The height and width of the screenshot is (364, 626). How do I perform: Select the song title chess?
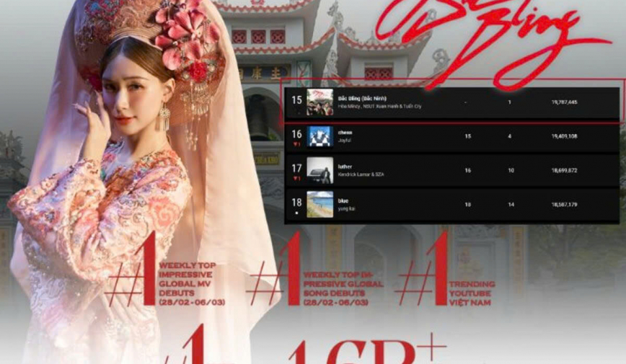[345, 133]
